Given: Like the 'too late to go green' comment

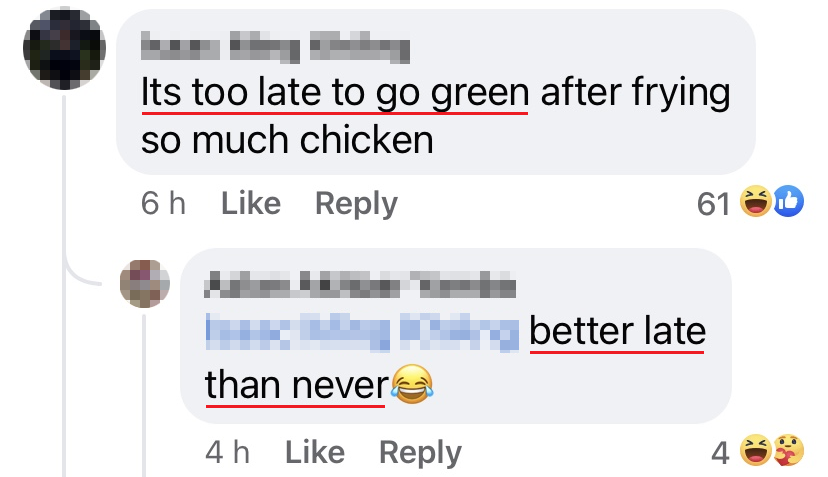Looking at the screenshot, I should point(251,203).
